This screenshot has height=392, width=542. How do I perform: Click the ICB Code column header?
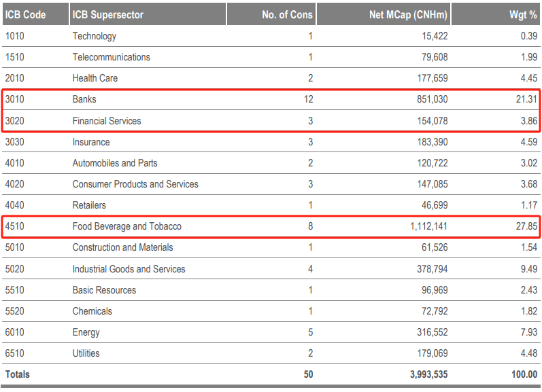[x=25, y=14]
